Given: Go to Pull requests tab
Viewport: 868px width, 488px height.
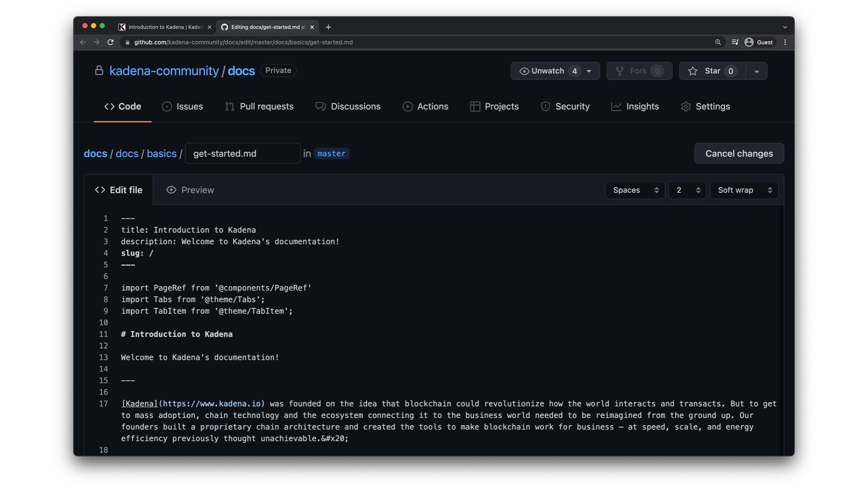Looking at the screenshot, I should [259, 106].
